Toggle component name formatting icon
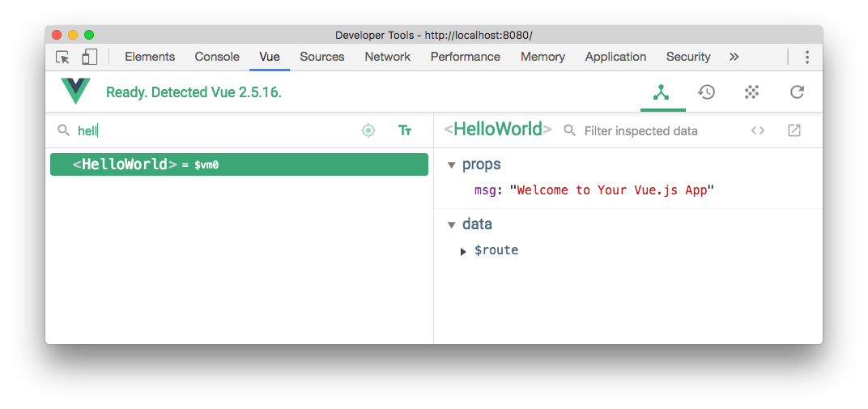This screenshot has height=409, width=868. 405,130
